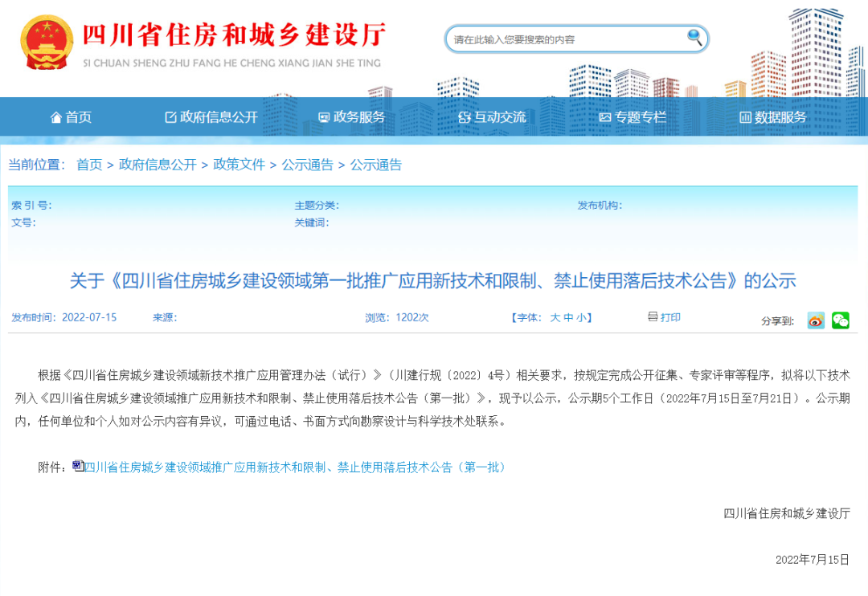
Task: Click the 政策文件 breadcrumb link
Action: tap(239, 165)
